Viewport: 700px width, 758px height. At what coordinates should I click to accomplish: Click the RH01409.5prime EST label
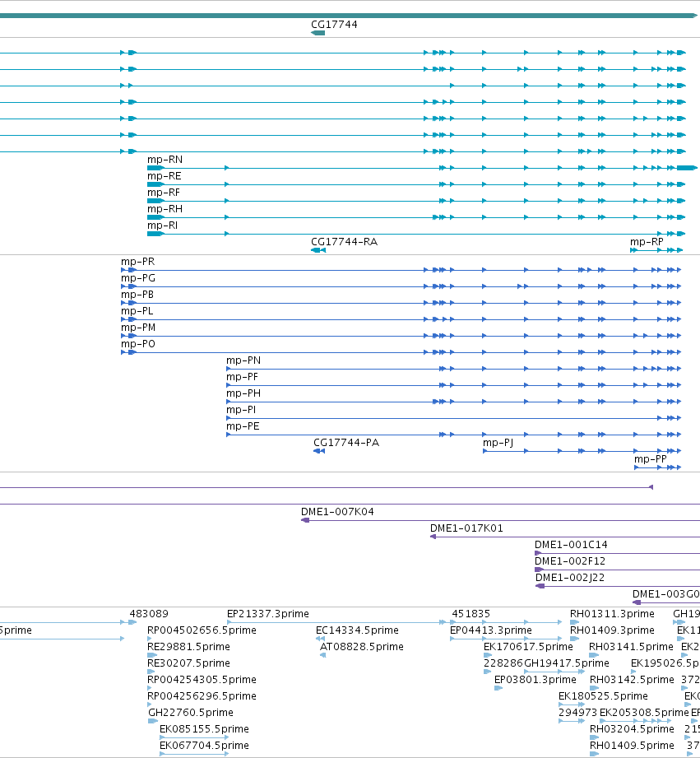coord(632,745)
